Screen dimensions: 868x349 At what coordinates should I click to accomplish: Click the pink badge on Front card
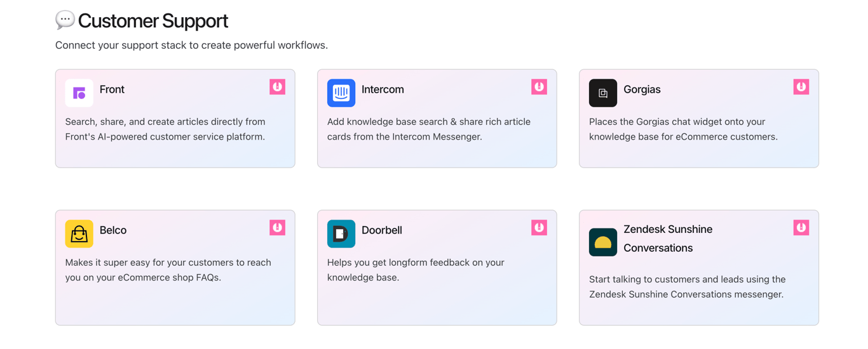click(x=277, y=87)
